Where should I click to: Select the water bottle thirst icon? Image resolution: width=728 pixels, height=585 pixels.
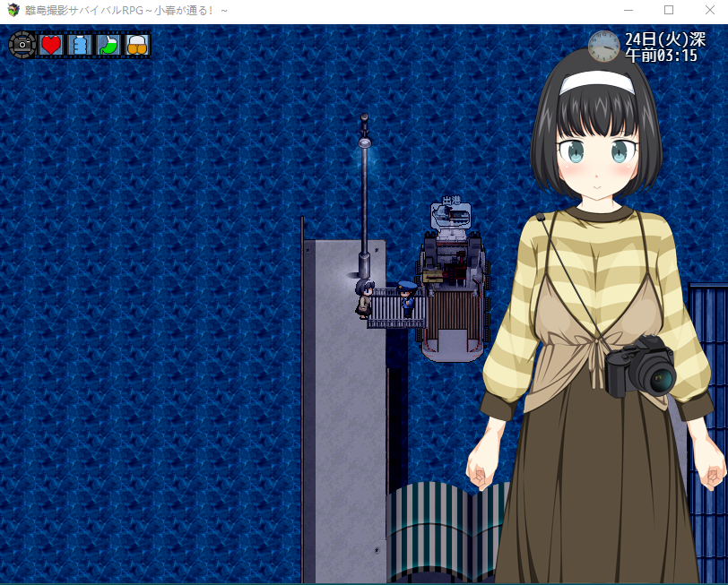[80, 45]
